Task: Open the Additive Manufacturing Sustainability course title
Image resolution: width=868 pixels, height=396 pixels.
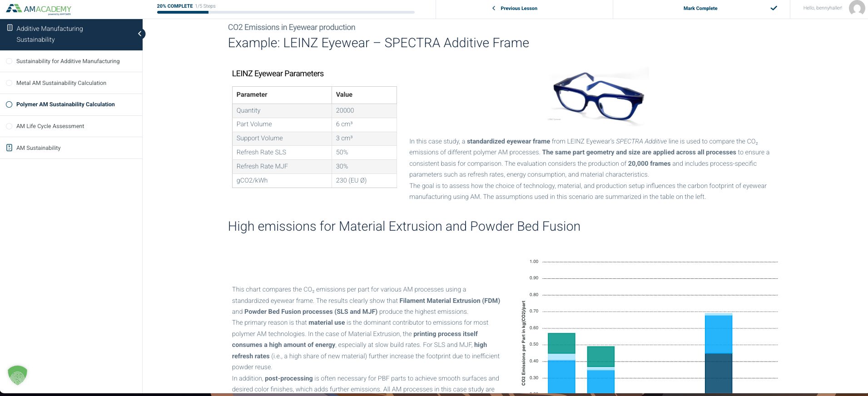Action: (50, 34)
